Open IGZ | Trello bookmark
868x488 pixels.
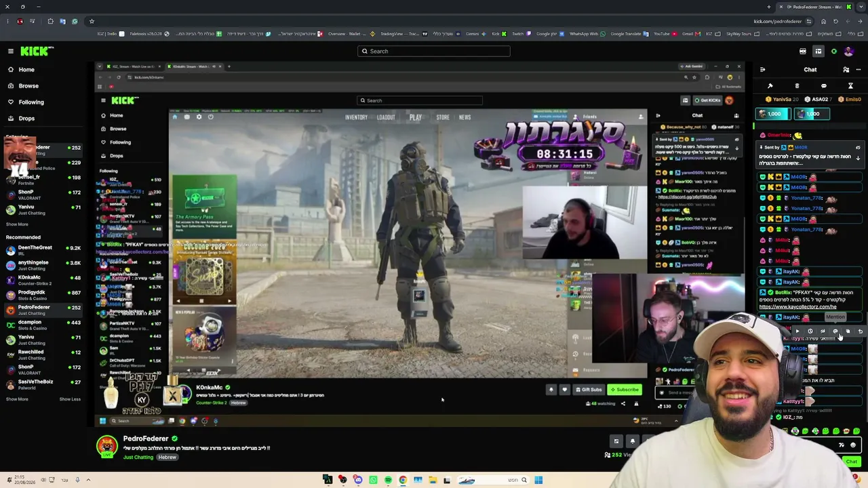pos(112,34)
